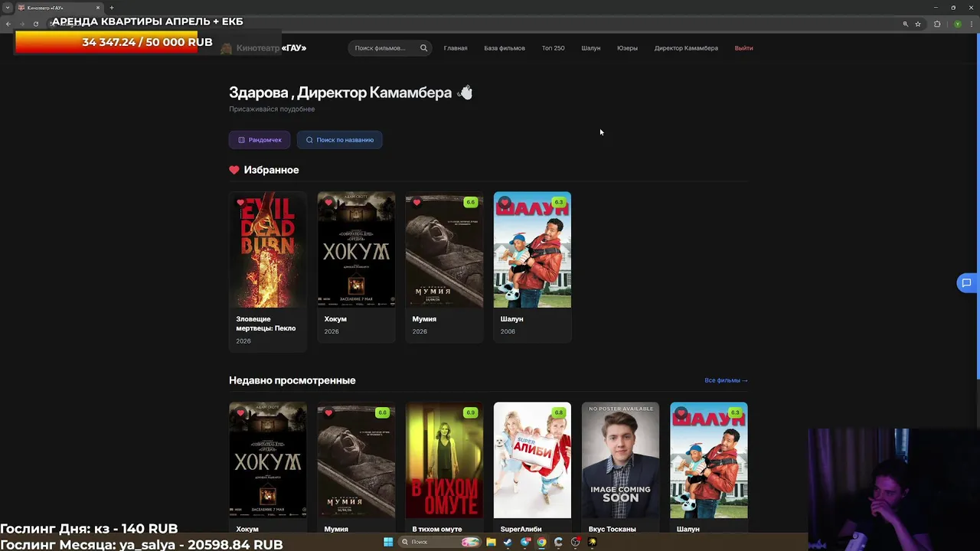Click the Шалун title text in Избранное
980x551 pixels.
tap(511, 319)
